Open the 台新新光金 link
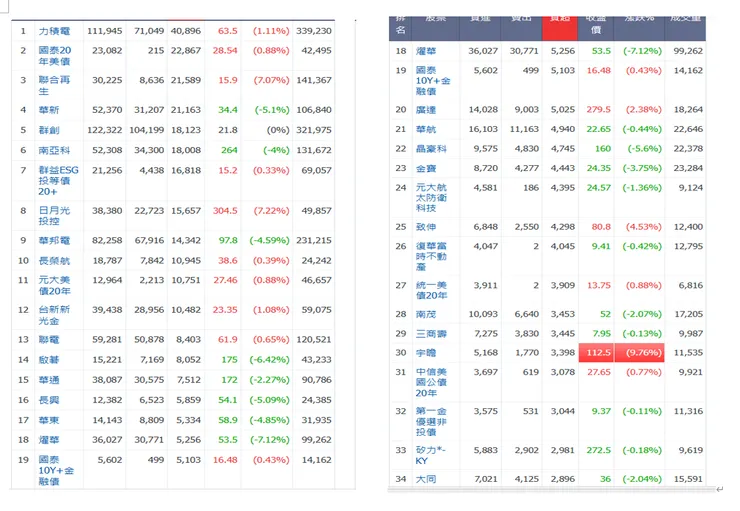The width and height of the screenshot is (740, 511). click(x=54, y=316)
